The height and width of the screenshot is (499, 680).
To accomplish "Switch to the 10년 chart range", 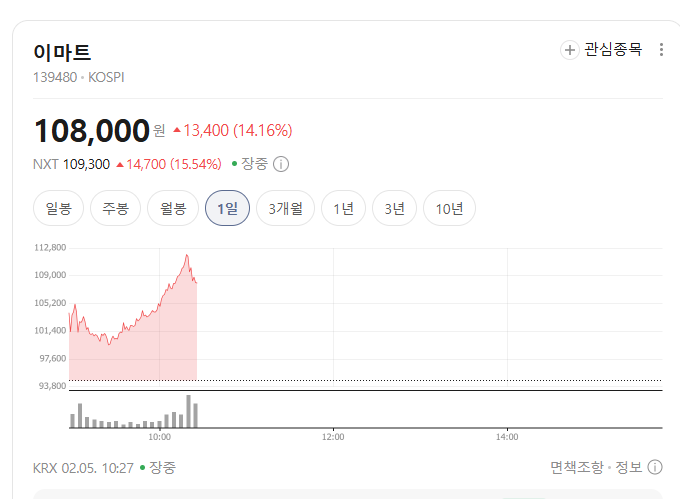I will [x=449, y=209].
